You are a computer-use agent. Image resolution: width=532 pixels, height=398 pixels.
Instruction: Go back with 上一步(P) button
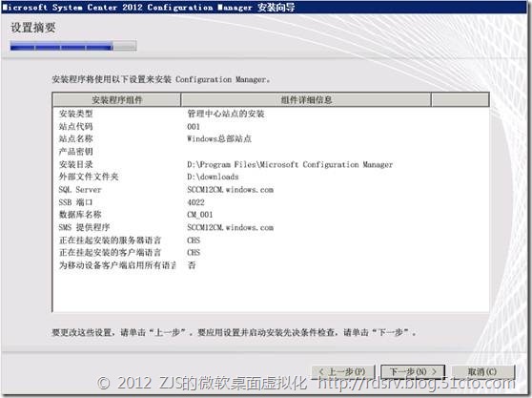[342, 371]
